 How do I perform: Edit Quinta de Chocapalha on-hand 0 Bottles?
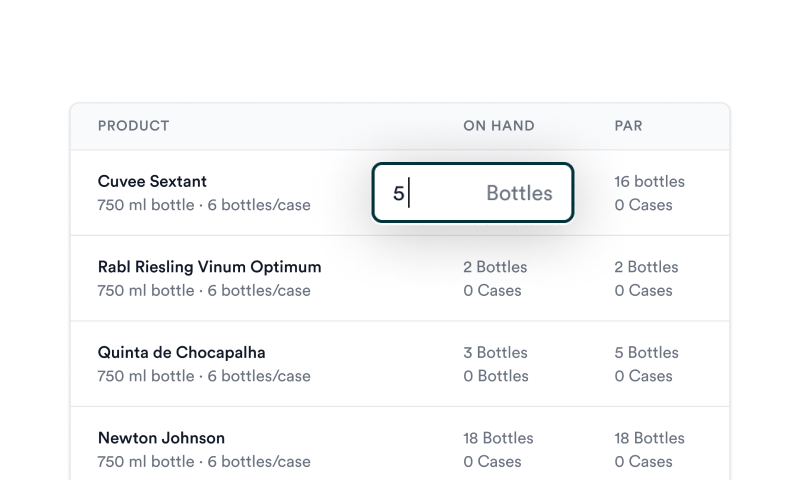495,376
